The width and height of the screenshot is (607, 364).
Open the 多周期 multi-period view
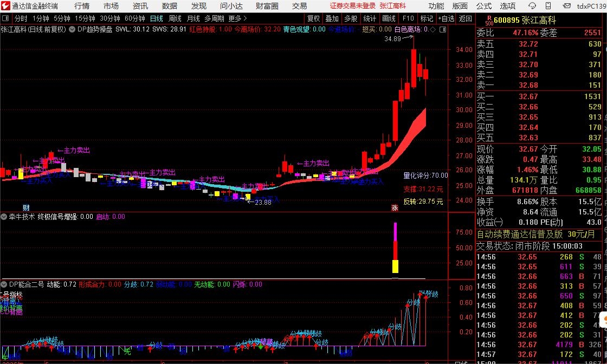click(215, 18)
